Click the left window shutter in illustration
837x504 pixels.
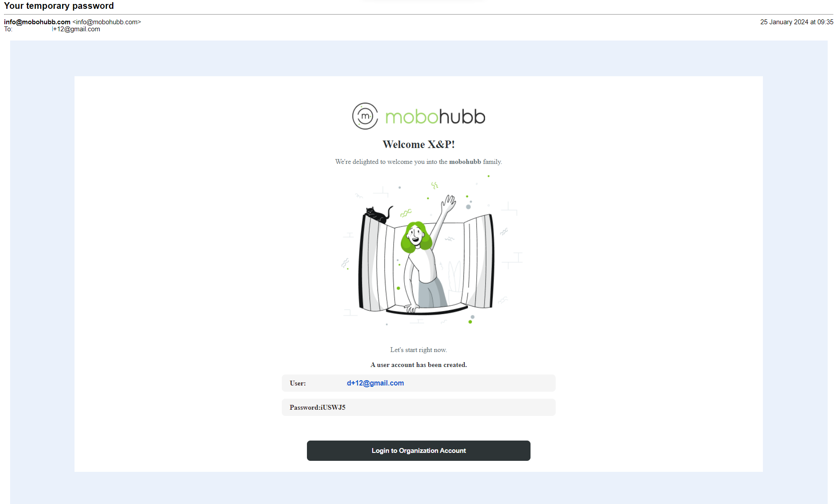376,263
